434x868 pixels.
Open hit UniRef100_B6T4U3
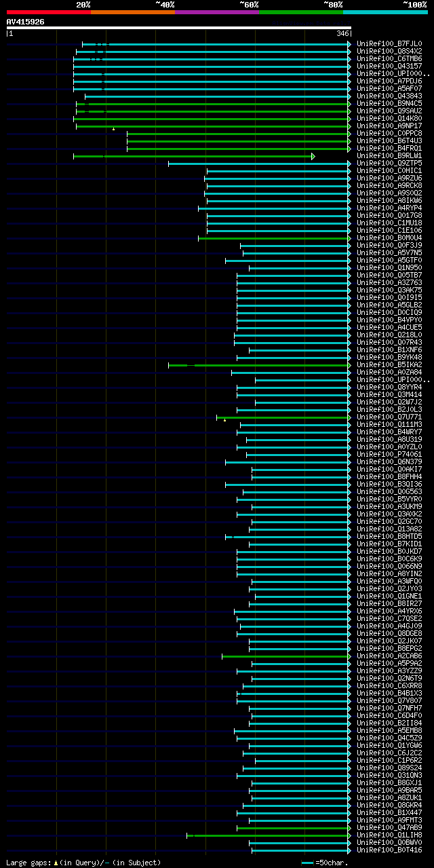tap(389, 140)
